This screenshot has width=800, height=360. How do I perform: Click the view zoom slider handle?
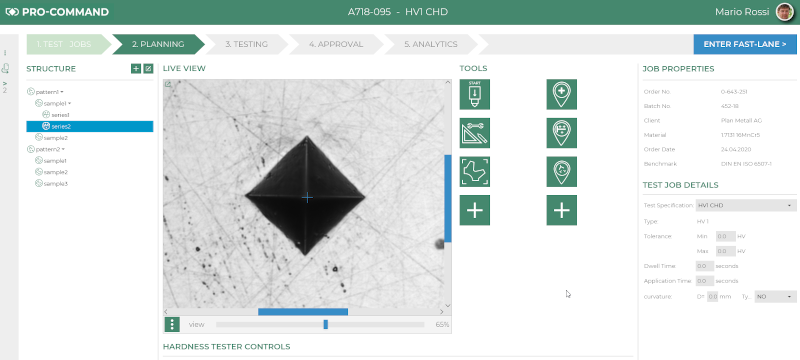click(x=326, y=324)
